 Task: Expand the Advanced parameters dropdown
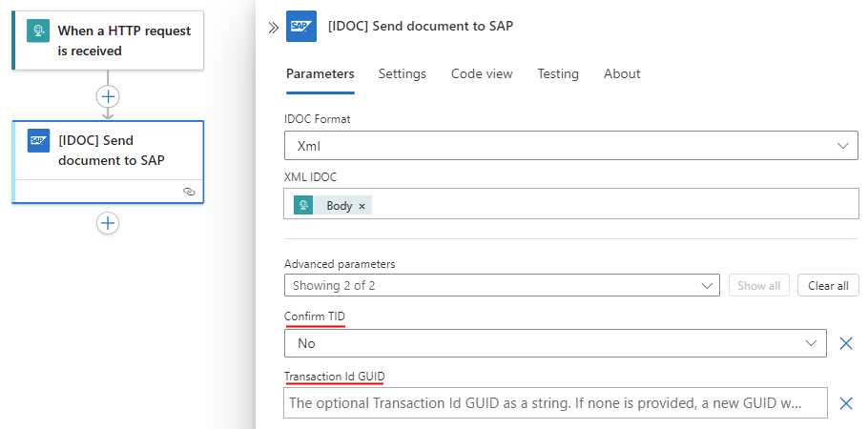pos(502,286)
